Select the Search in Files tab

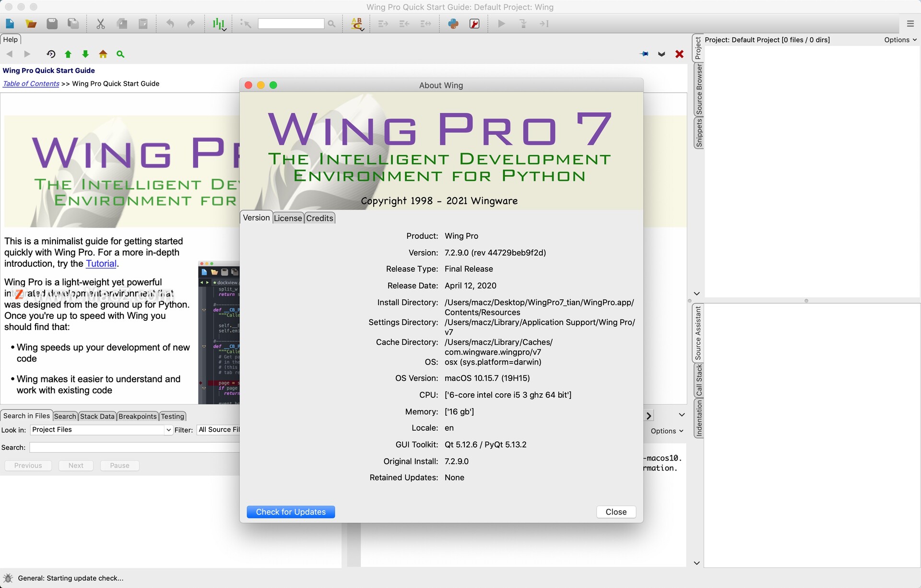coord(26,416)
